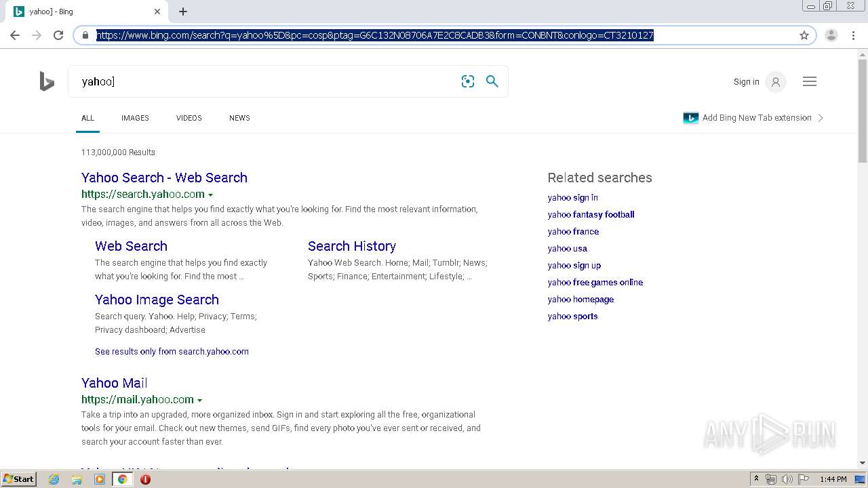This screenshot has width=868, height=488.
Task: Click the 113,000,000 Results count text
Action: [x=118, y=152]
